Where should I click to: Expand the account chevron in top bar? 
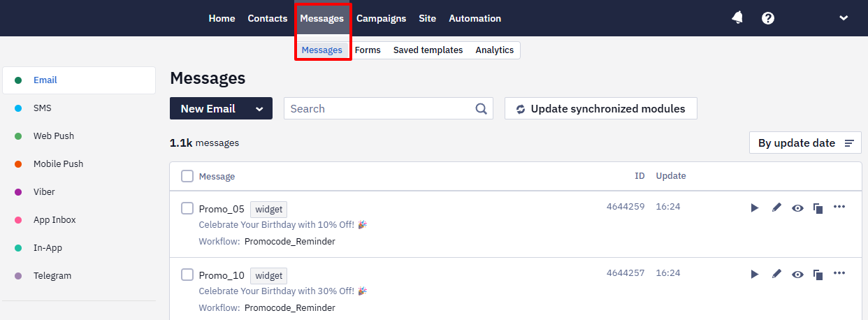(844, 18)
